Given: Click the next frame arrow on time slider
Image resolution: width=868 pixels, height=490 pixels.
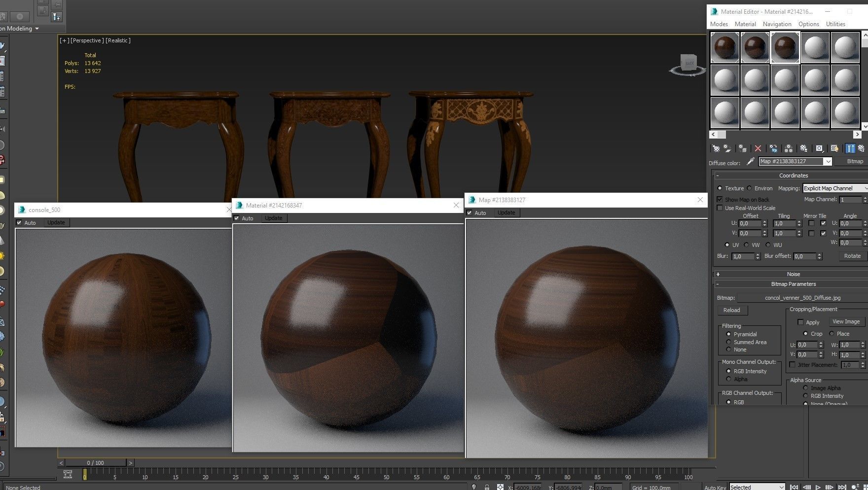Looking at the screenshot, I should (x=130, y=463).
